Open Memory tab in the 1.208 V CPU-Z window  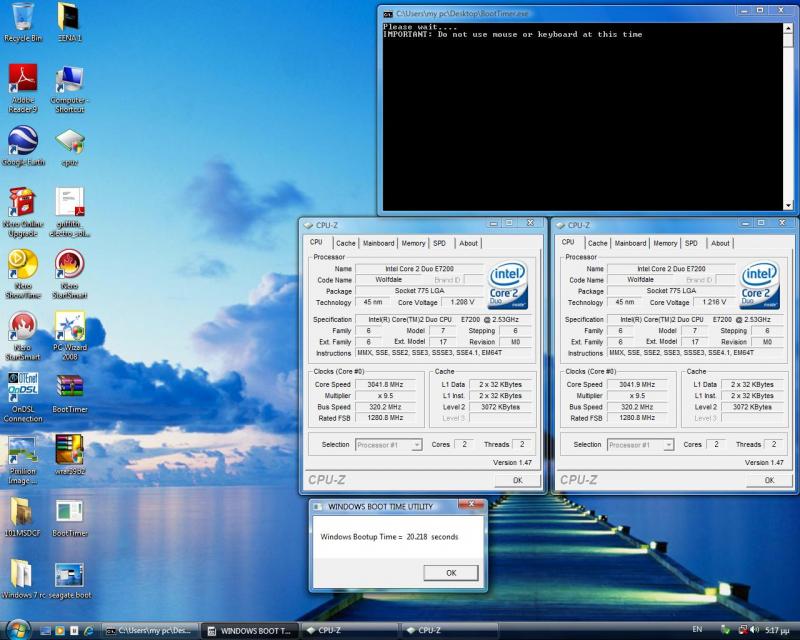coord(413,243)
